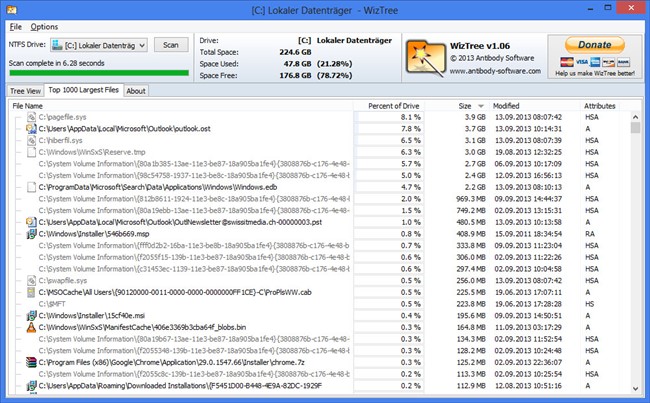Click Scan complete in 6.28 seconds text
Screen dimensions: 650x403
pyautogui.click(x=56, y=63)
